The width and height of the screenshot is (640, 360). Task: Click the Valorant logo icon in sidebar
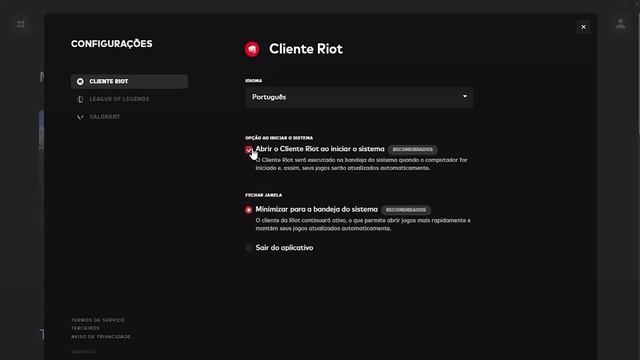80,117
